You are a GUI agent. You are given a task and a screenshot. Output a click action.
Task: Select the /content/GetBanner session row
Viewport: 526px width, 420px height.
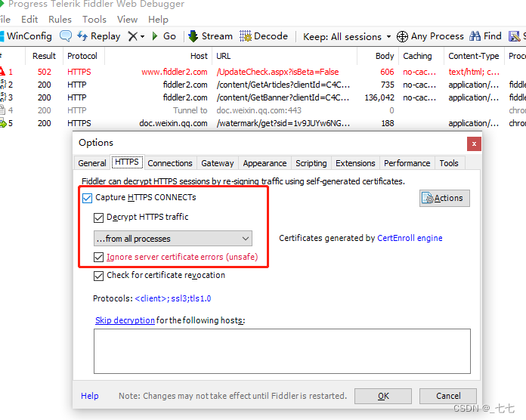pyautogui.click(x=263, y=97)
